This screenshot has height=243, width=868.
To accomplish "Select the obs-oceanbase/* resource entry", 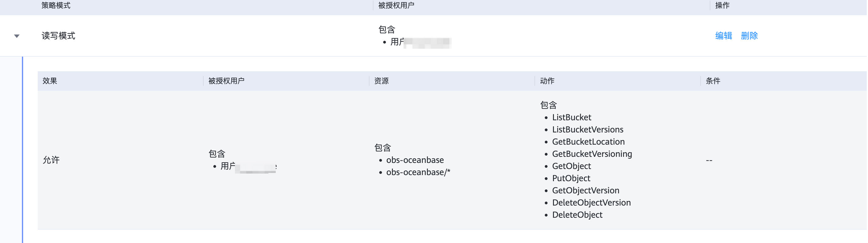I will pyautogui.click(x=418, y=172).
